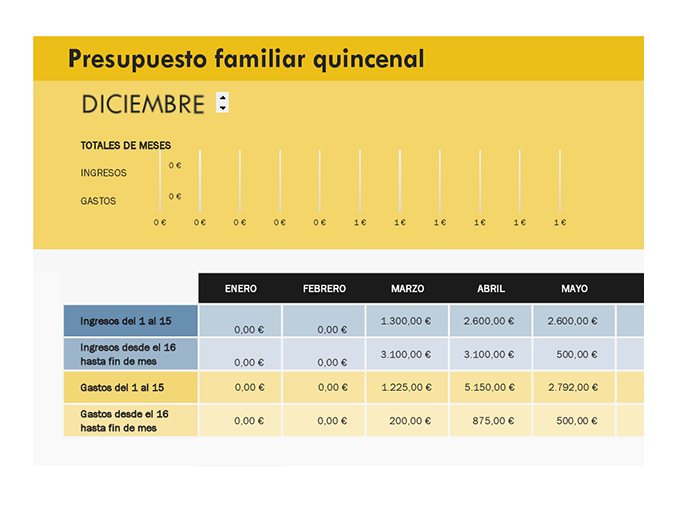Click the 875,00 € cell

(x=491, y=421)
